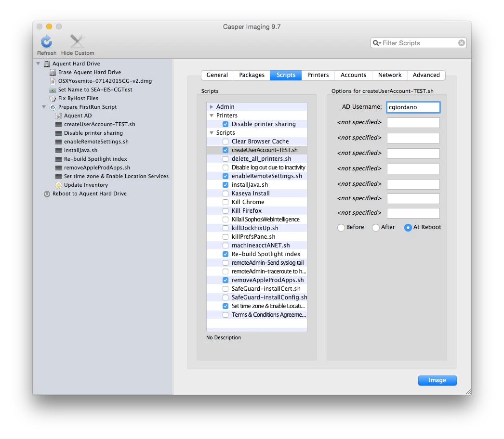This screenshot has width=504, height=439.
Task: Expand the Admin scripts group
Action: [x=212, y=106]
